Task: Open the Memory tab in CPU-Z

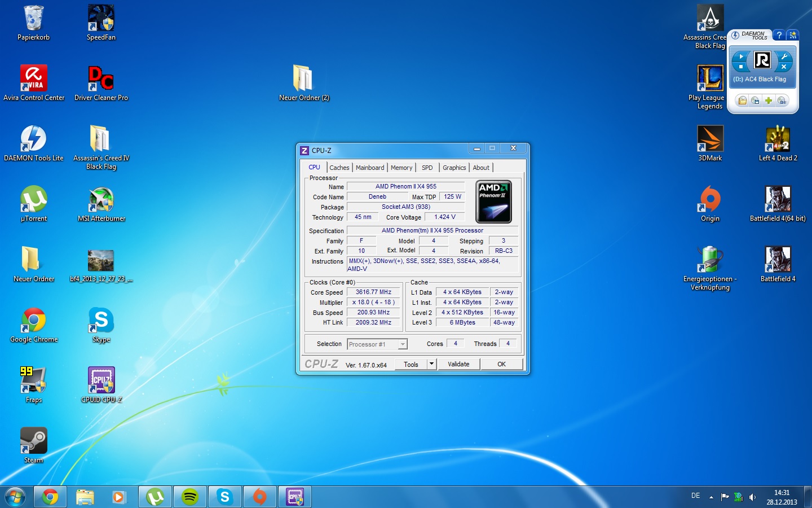Action: click(401, 168)
